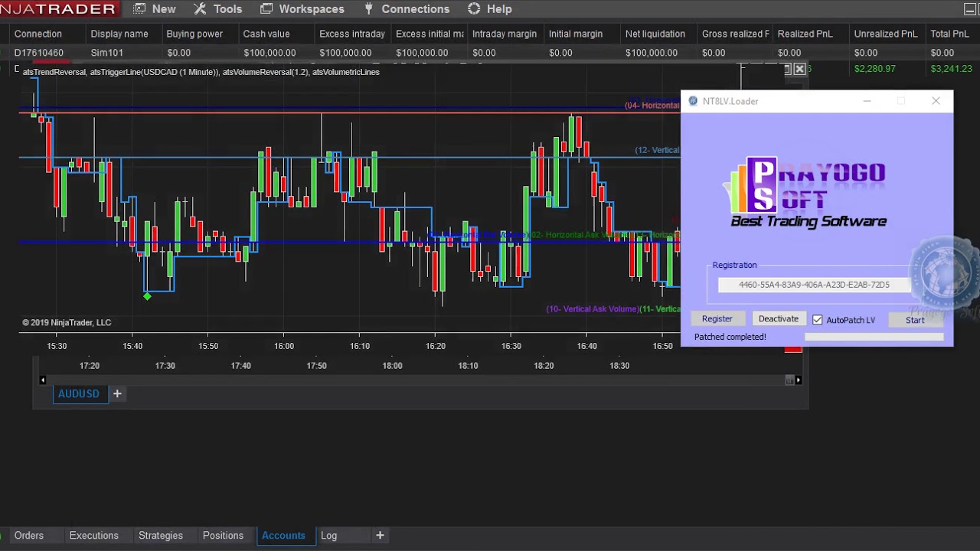Minimize the NT8LV.Loader window

867,101
